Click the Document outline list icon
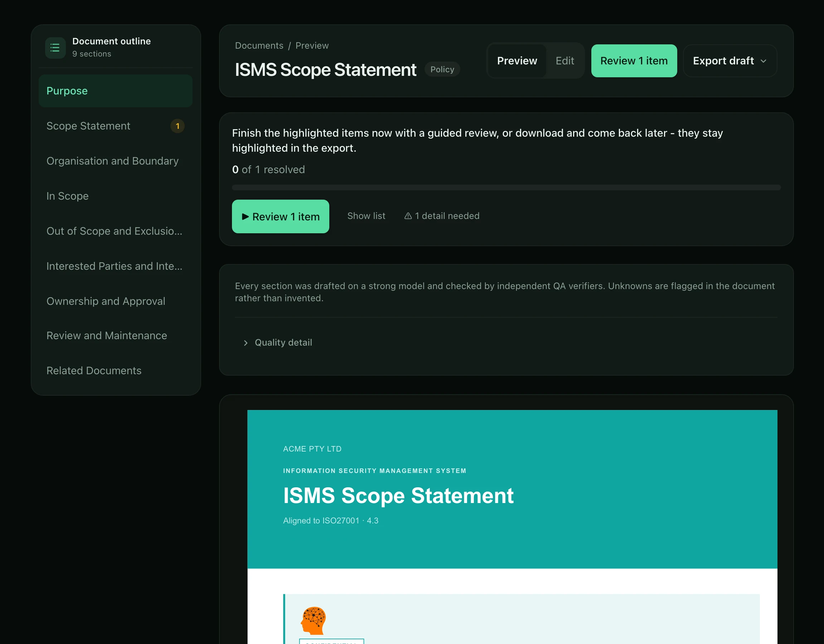The width and height of the screenshot is (824, 644). click(55, 48)
